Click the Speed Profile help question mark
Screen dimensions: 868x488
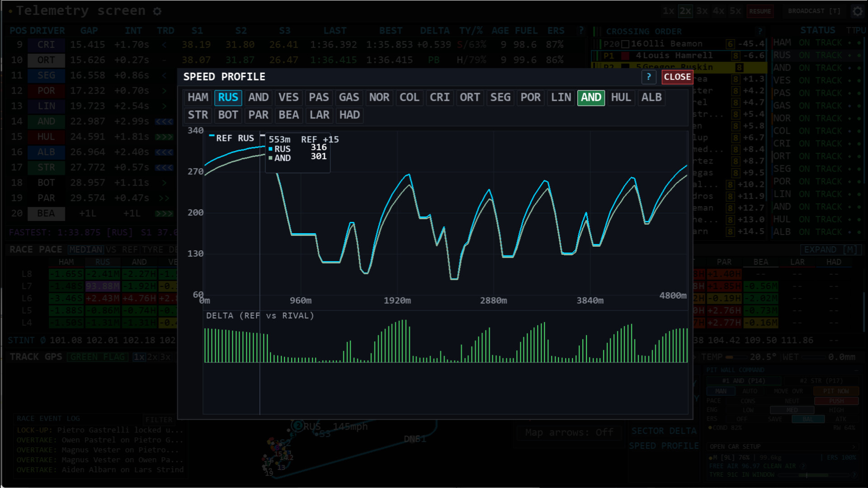[649, 77]
